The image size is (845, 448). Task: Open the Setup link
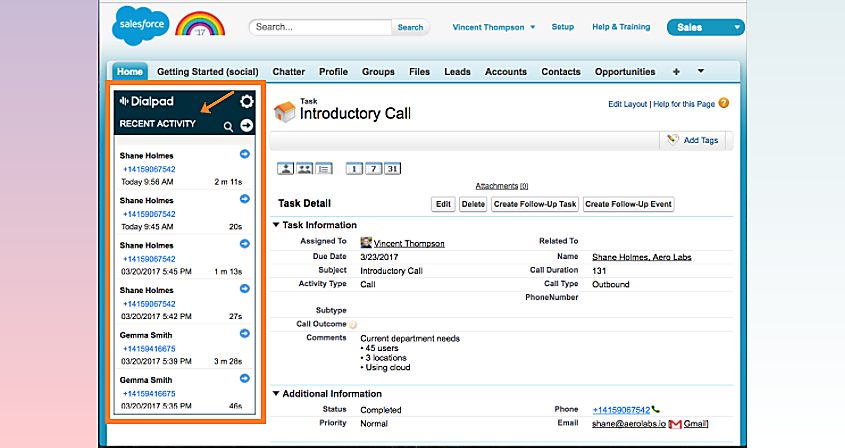tap(563, 27)
